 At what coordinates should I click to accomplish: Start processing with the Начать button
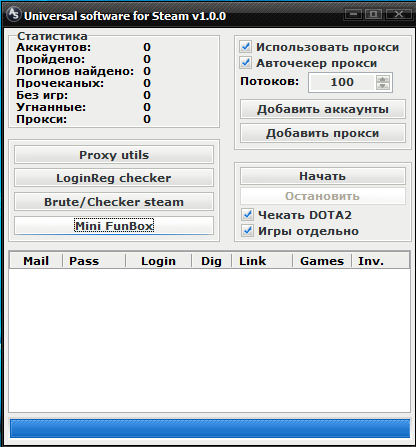[323, 176]
